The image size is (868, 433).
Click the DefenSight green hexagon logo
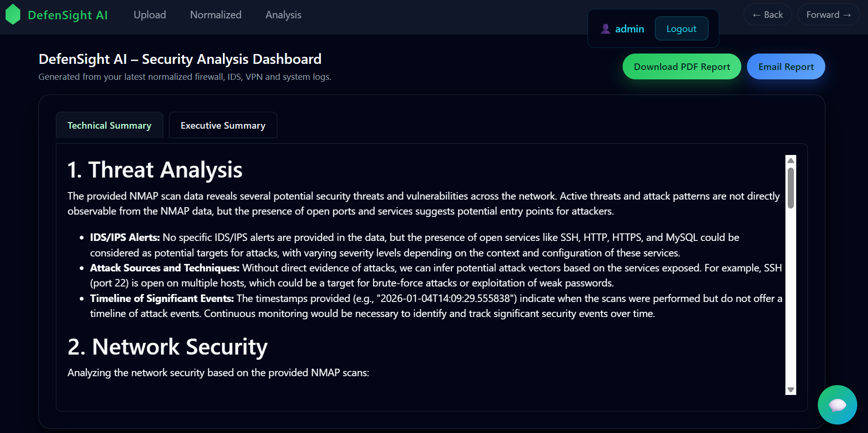tap(13, 15)
